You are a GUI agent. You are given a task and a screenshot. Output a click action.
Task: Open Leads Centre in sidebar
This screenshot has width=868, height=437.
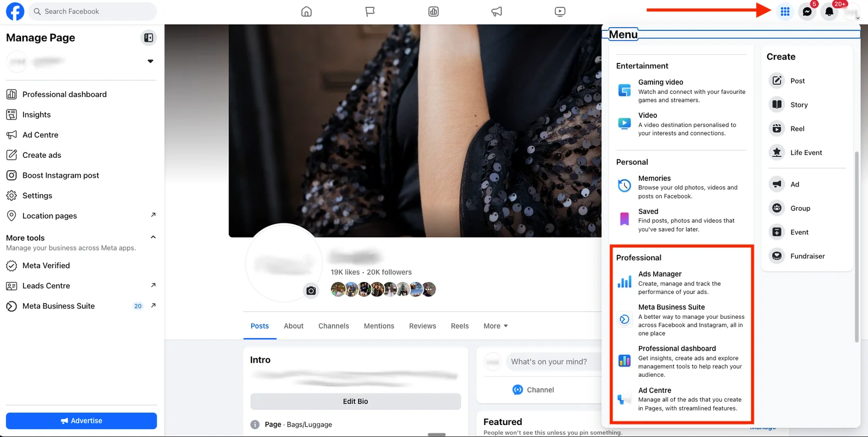pos(81,286)
